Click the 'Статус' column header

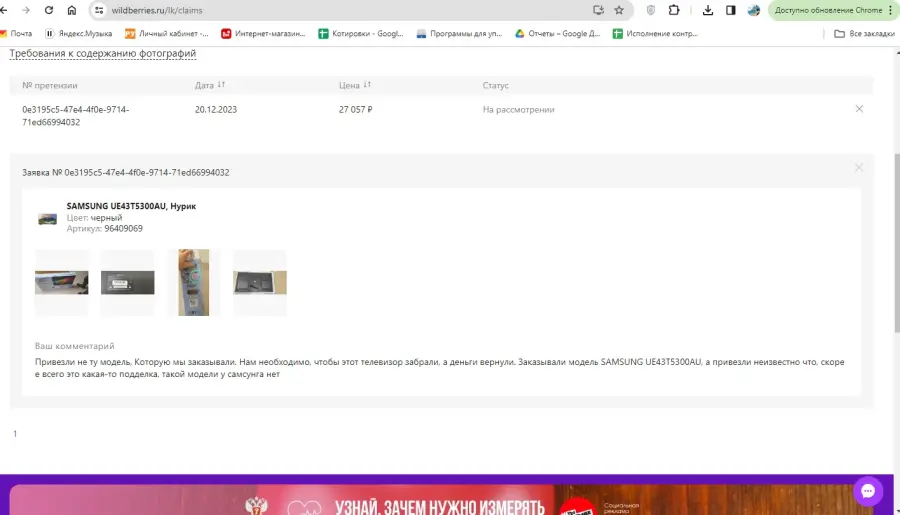pyautogui.click(x=495, y=85)
